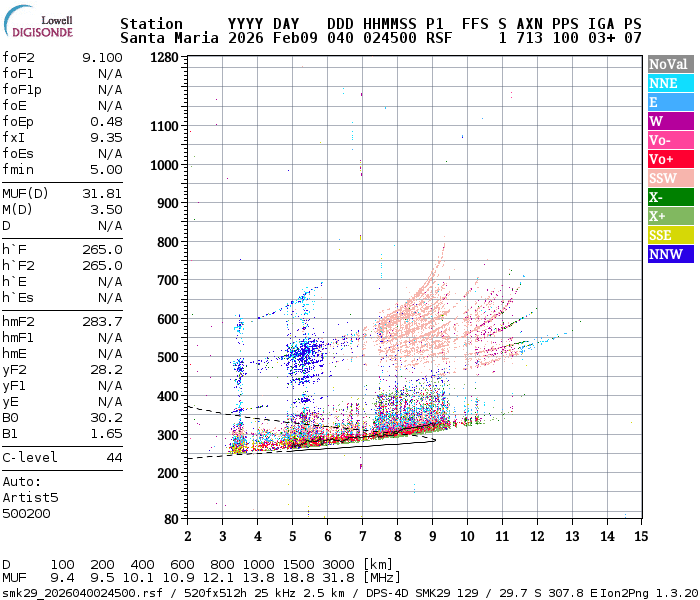Click the B1 value 1.65
Viewport: 700px width, 600px height.
pos(106,434)
